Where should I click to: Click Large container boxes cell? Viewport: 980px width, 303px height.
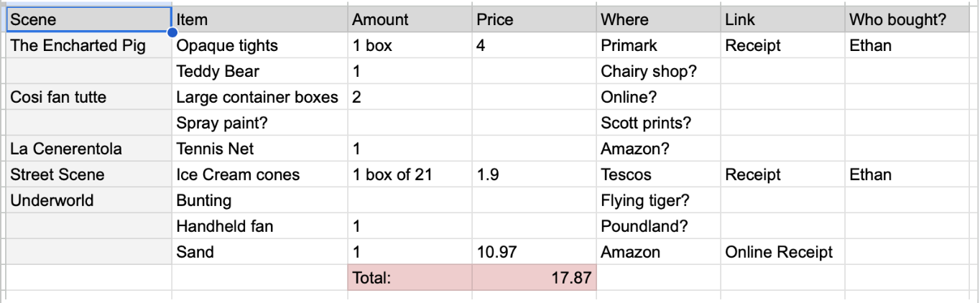[x=259, y=97]
